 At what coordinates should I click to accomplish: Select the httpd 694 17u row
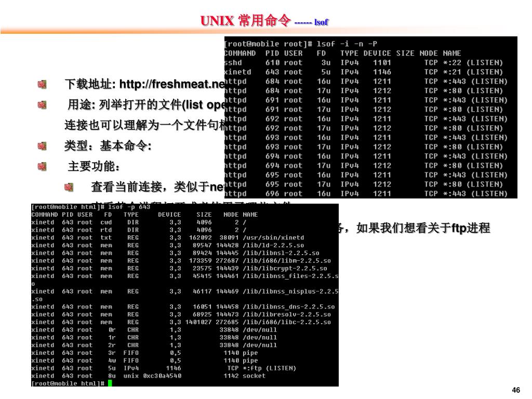click(363, 166)
